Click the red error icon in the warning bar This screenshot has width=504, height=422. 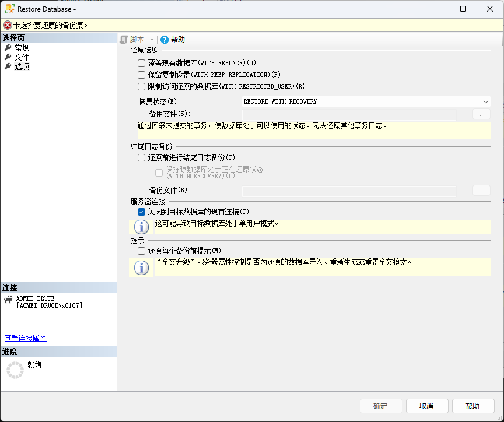click(8, 25)
